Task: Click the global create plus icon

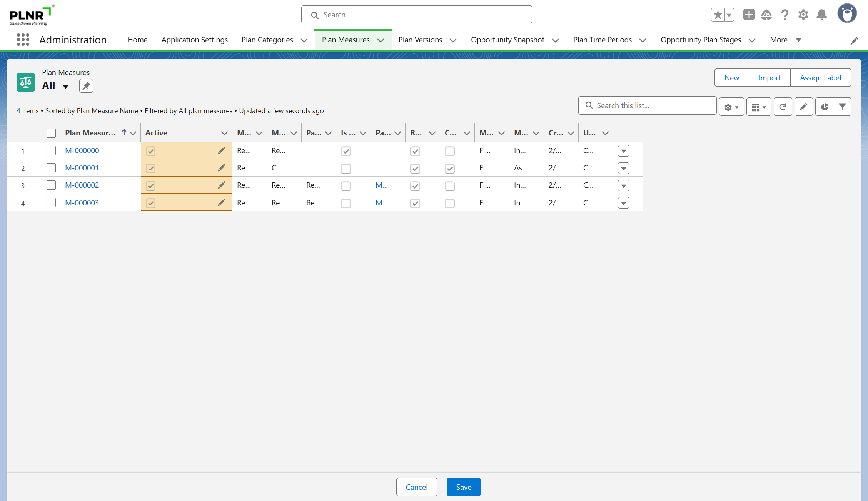Action: 749,15
